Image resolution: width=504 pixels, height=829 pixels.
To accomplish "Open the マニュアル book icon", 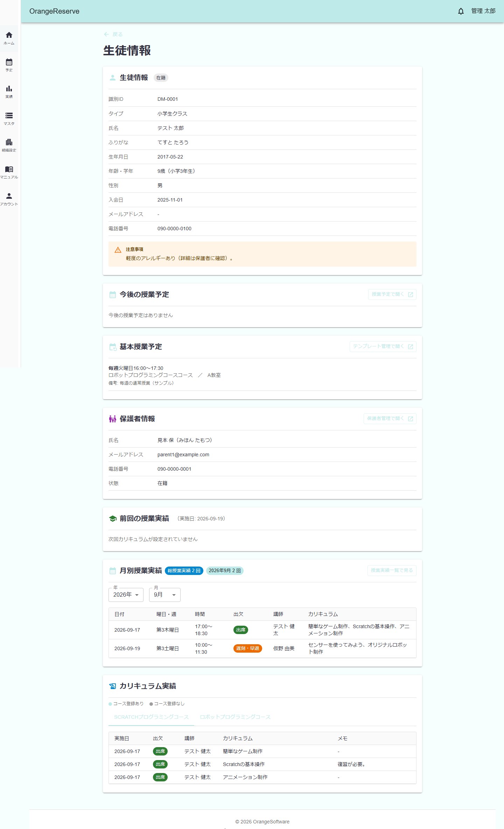I will [9, 169].
